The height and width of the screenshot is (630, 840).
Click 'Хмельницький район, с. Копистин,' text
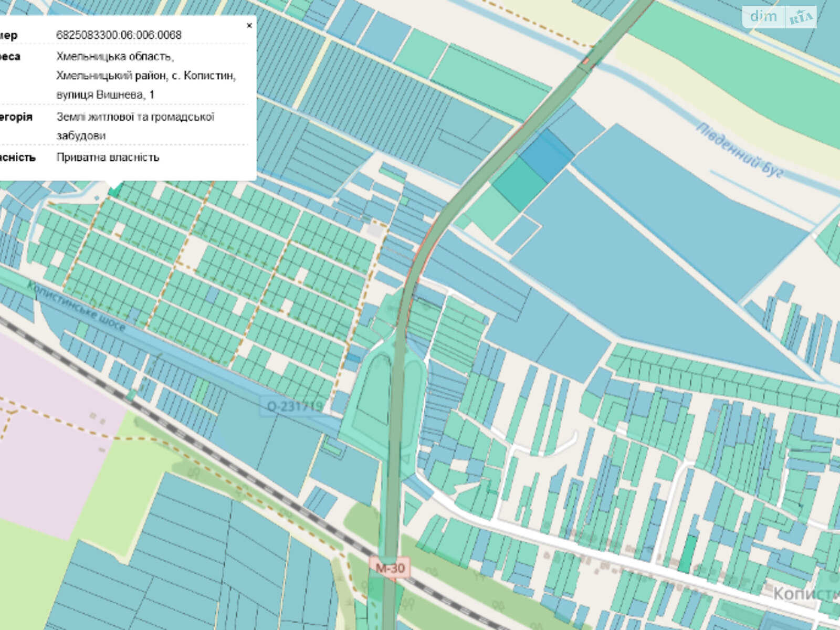click(x=146, y=76)
